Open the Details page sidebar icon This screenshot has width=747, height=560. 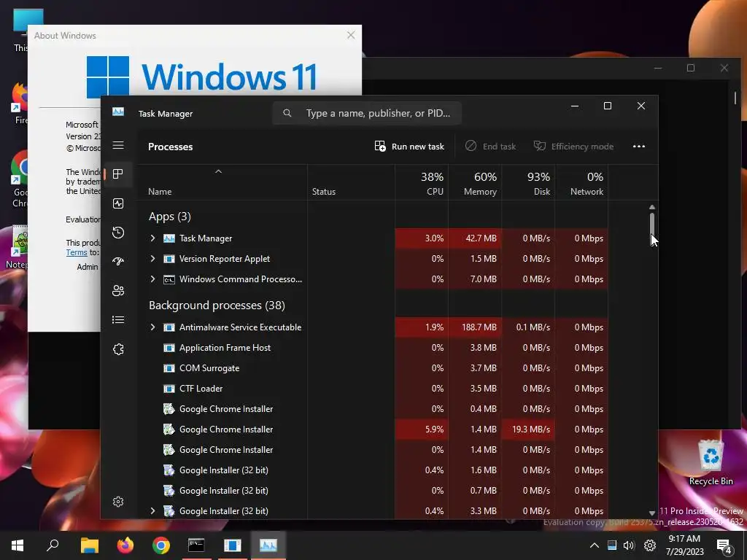(118, 320)
